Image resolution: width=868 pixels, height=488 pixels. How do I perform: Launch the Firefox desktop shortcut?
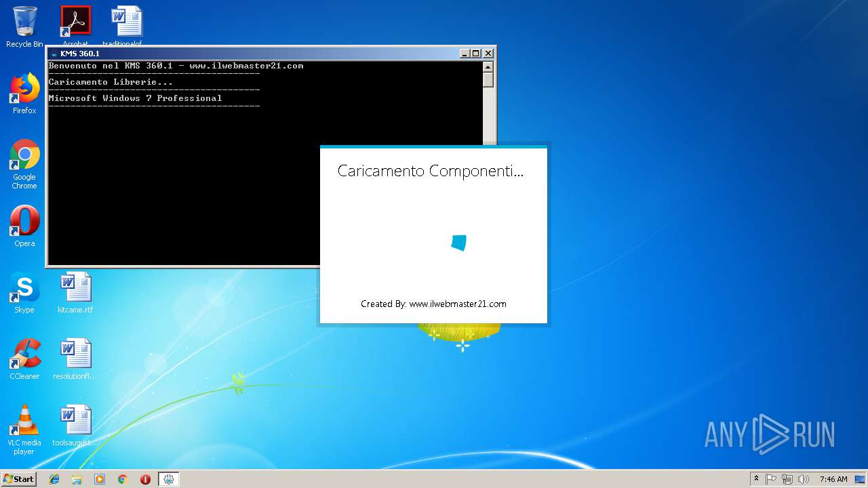pos(24,94)
